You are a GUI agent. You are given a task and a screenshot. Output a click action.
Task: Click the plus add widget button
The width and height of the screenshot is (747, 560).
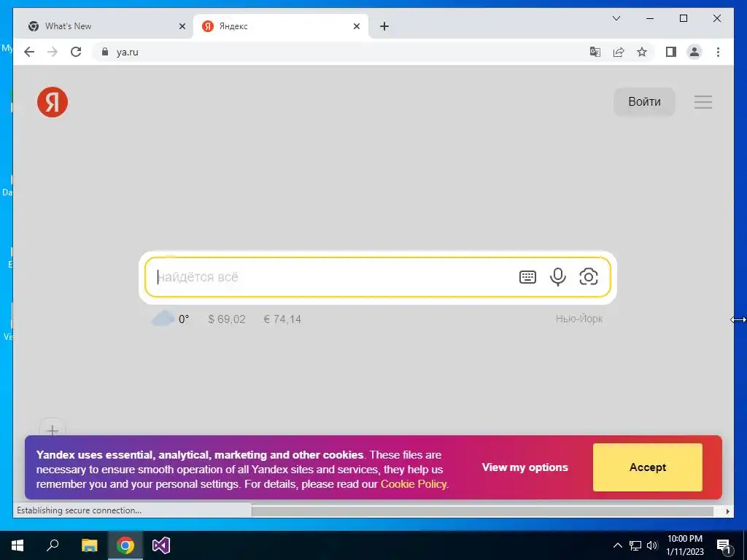(53, 430)
